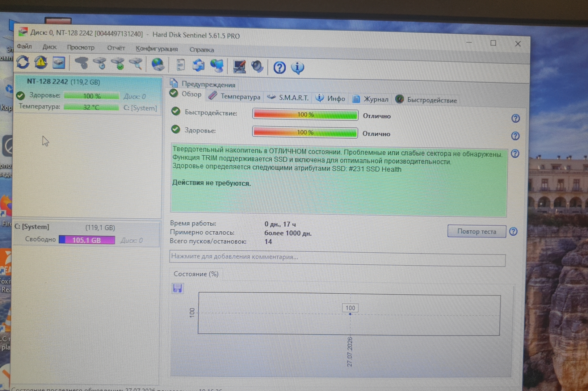
Task: Click the 'Отлично' text next to Быстродействие
Action: pos(377,116)
